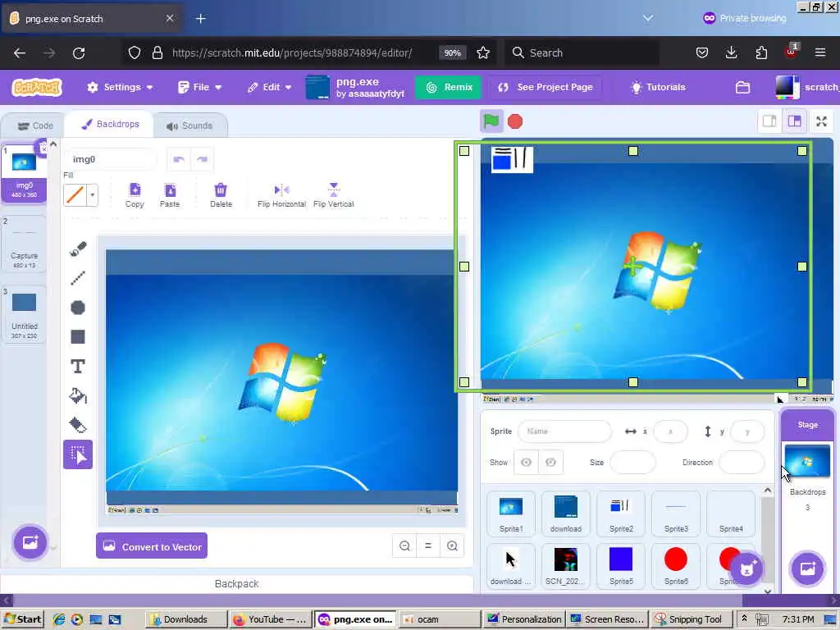
Task: Switch to large stage layout
Action: click(x=794, y=121)
